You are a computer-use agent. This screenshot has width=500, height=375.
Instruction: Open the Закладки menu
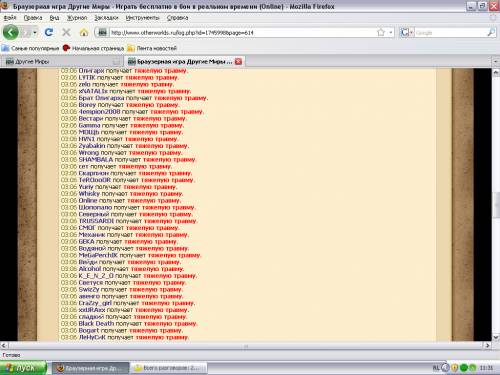point(106,18)
